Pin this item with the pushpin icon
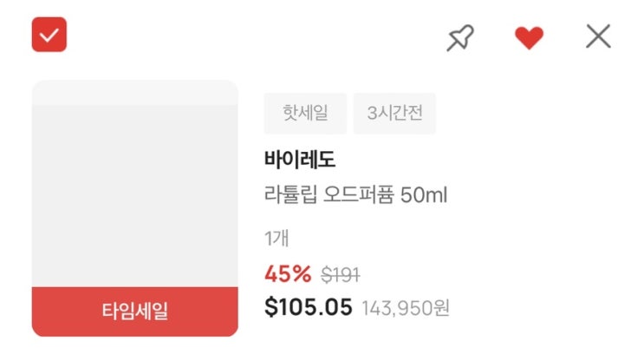Screen dimensions: 644x361 (460, 37)
